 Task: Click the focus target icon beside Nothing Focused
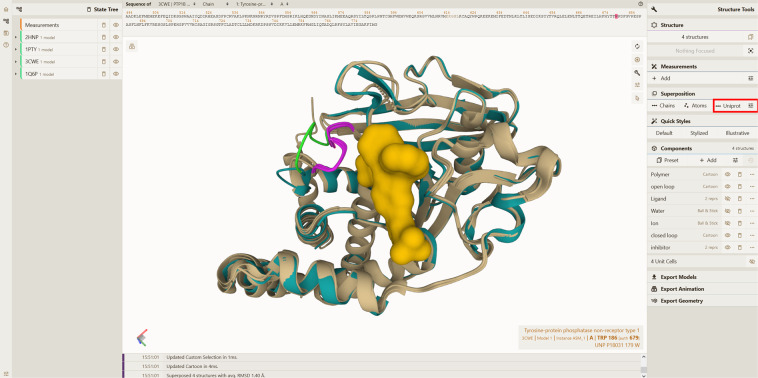[x=750, y=51]
